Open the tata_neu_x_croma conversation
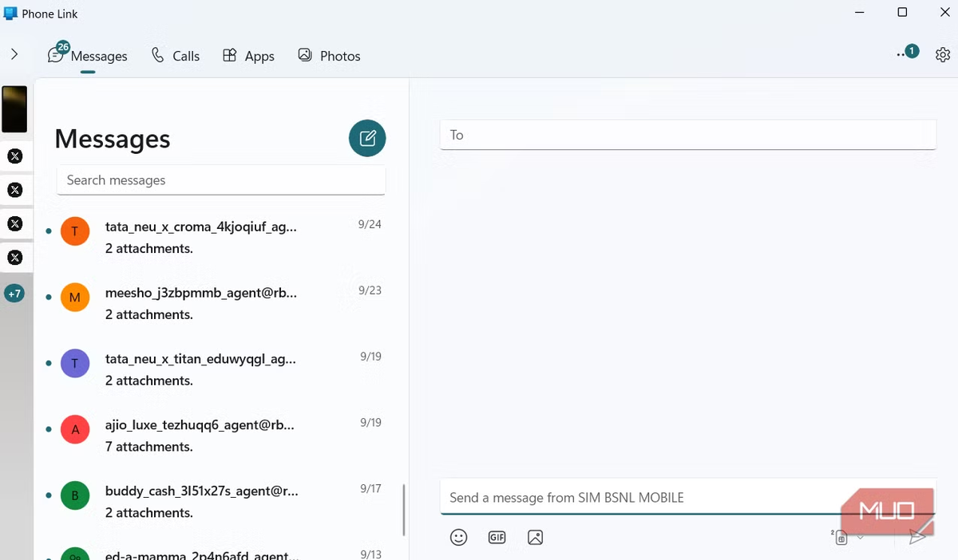Image resolution: width=958 pixels, height=560 pixels. click(216, 237)
